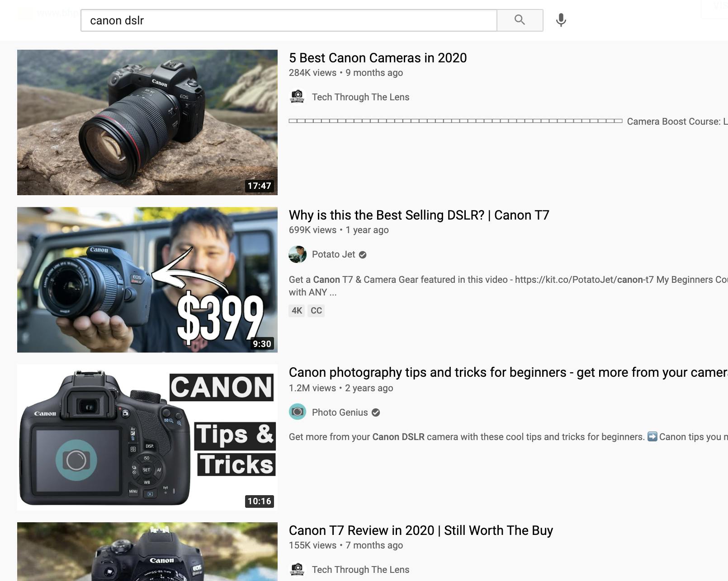Visit Tech Through The Lens channel, first result
The width and height of the screenshot is (728, 581).
point(360,97)
